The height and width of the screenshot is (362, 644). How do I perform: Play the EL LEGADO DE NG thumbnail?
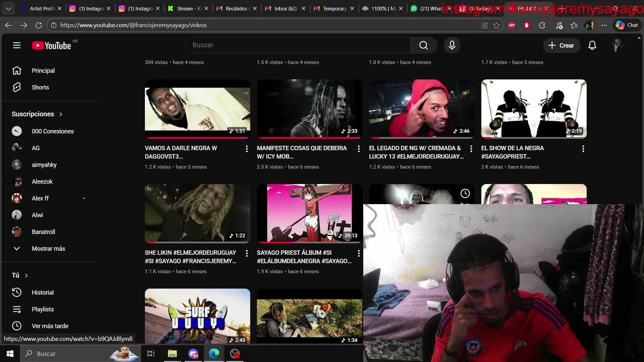tap(422, 109)
